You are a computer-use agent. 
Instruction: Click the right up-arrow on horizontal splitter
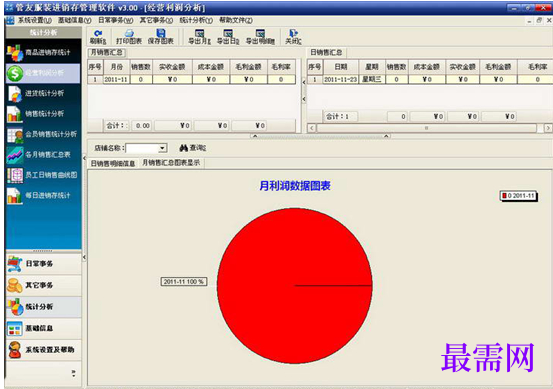pyautogui.click(x=386, y=136)
